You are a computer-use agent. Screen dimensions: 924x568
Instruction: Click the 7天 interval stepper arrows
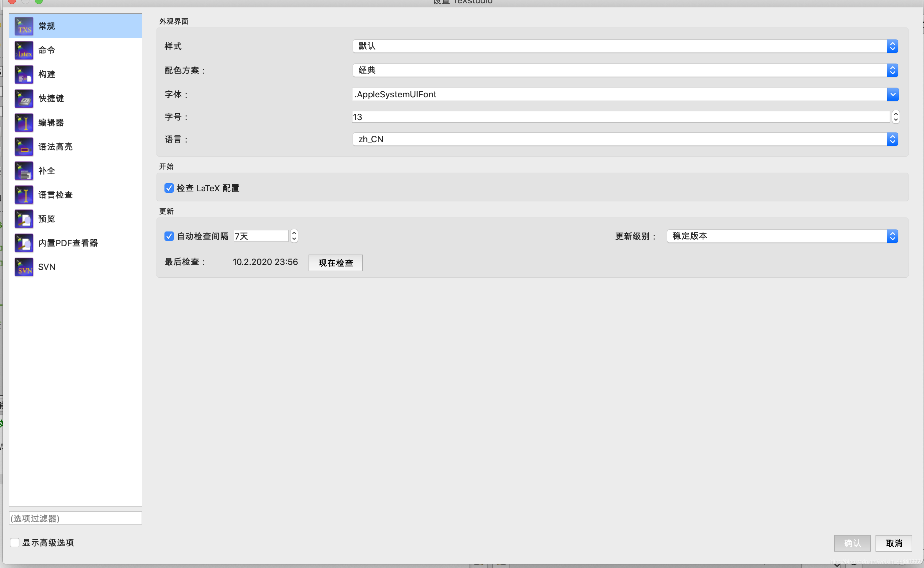294,236
